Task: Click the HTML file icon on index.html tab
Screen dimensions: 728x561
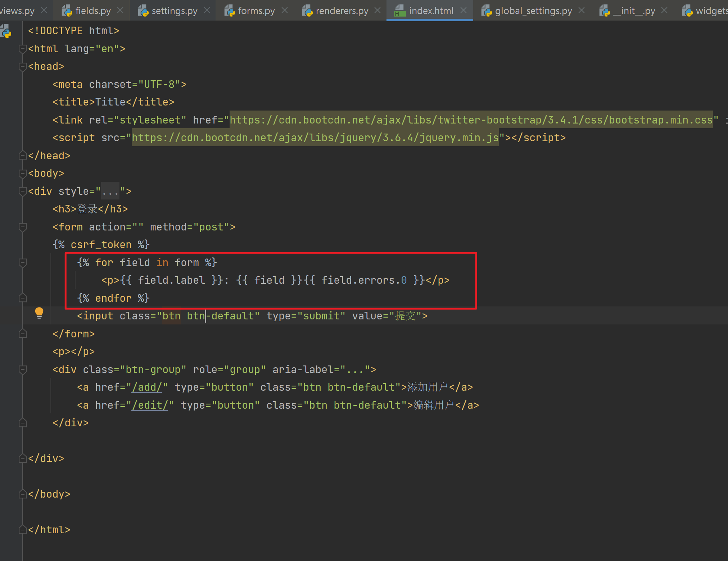Action: (399, 11)
